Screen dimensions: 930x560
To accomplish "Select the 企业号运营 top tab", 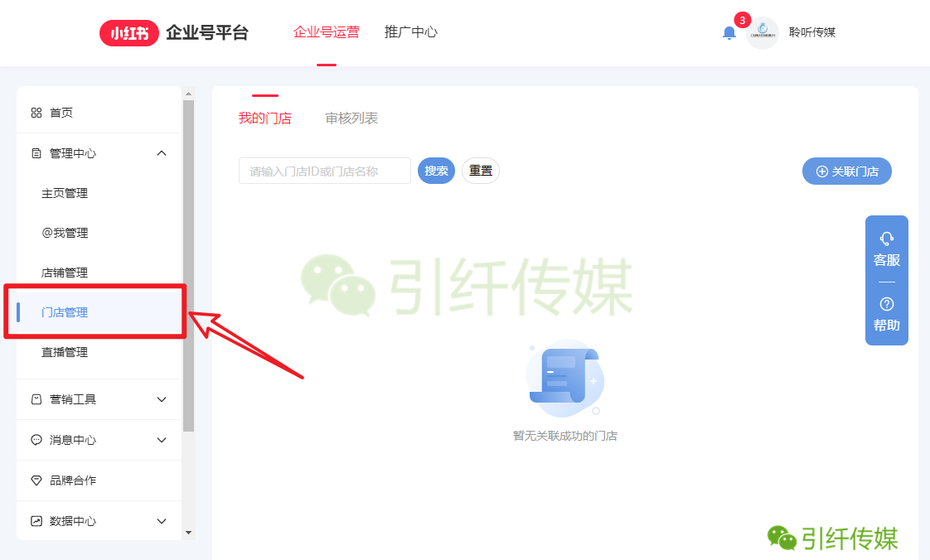I will tap(327, 32).
